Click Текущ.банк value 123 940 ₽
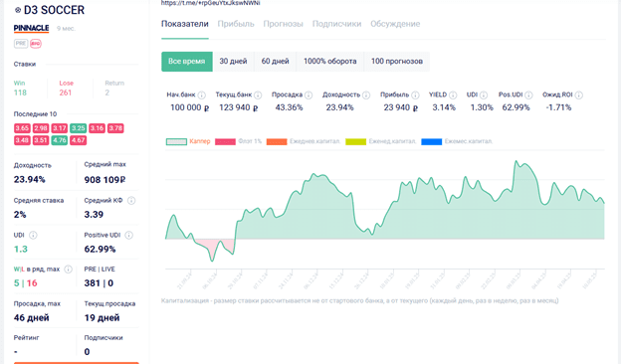Image resolution: width=621 pixels, height=364 pixels. click(239, 107)
